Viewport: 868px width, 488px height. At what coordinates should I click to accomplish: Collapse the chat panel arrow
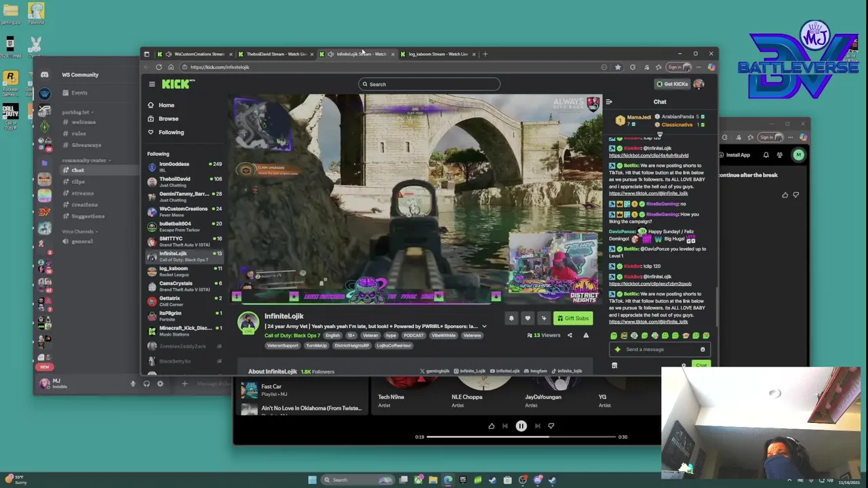pos(609,102)
